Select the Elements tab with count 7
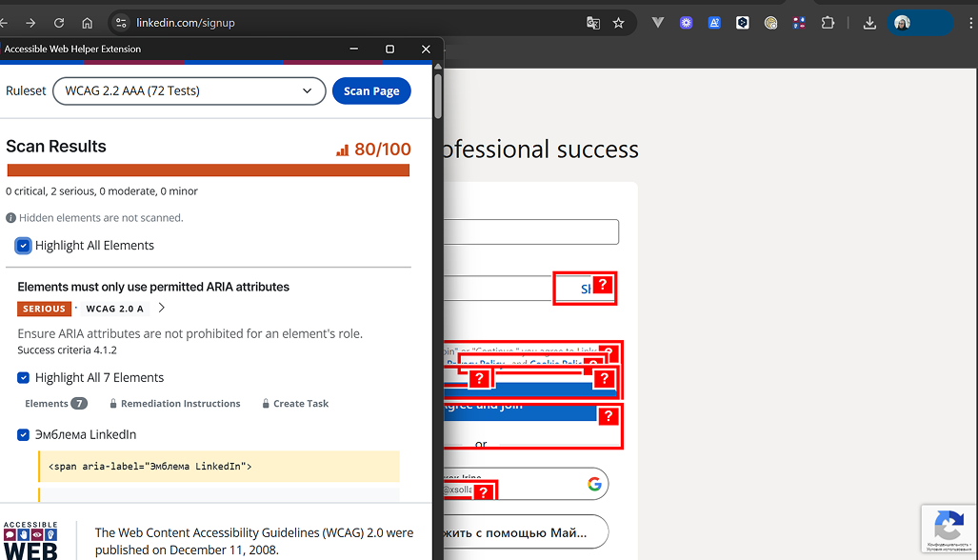Viewport: 978px width, 560px height. pos(55,404)
